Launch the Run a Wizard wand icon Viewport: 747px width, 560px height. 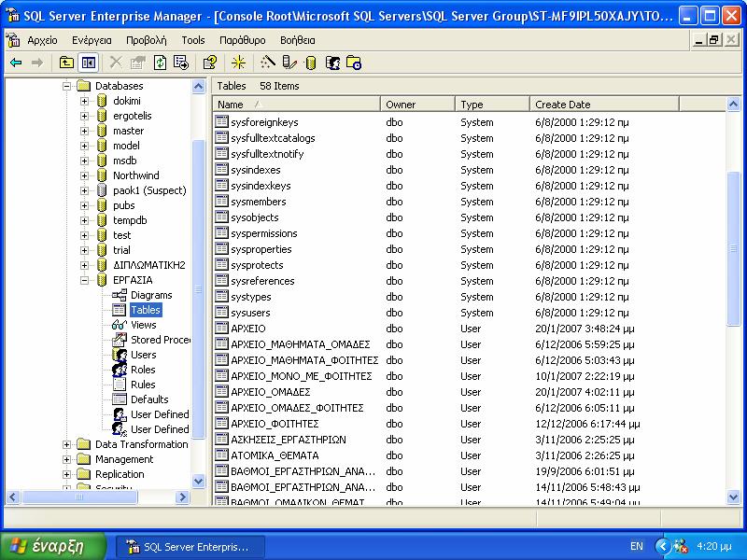(268, 63)
